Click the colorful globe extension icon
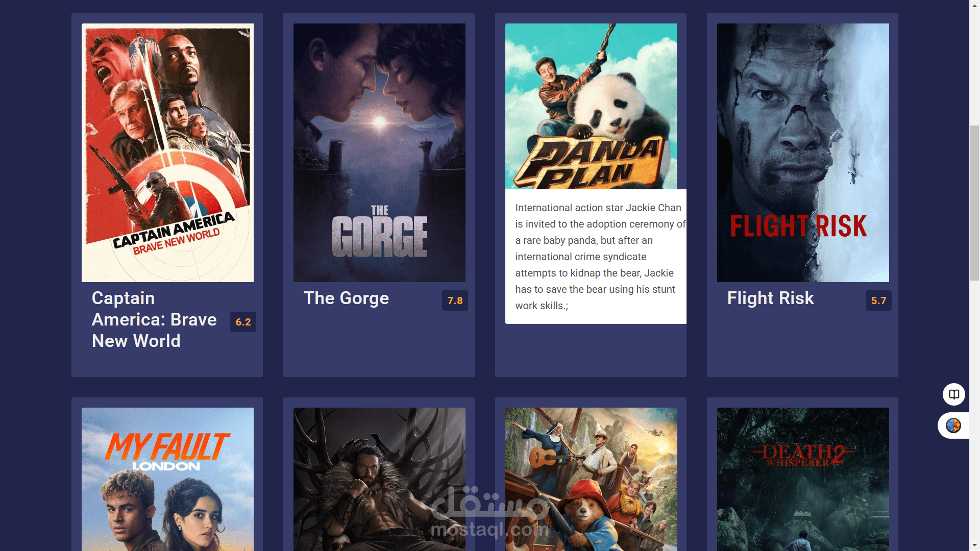 (x=953, y=425)
